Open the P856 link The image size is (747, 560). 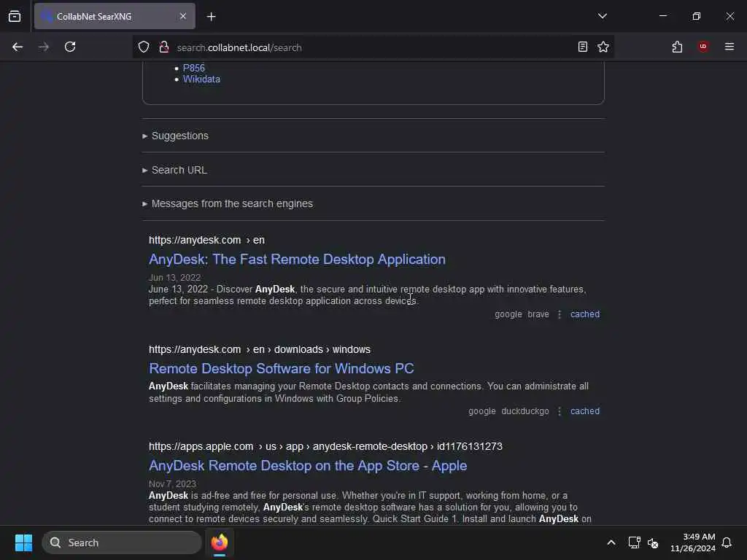click(194, 68)
